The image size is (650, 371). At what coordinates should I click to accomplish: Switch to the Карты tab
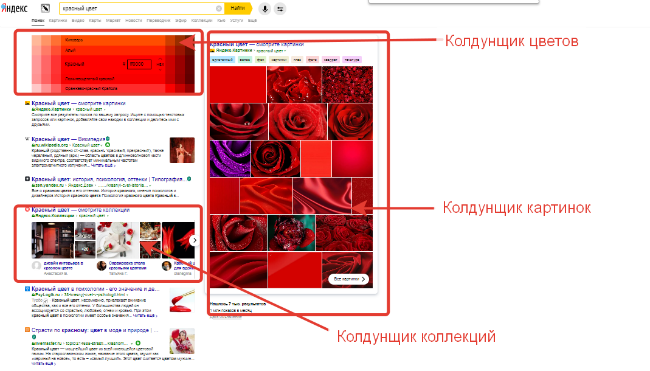pos(95,20)
